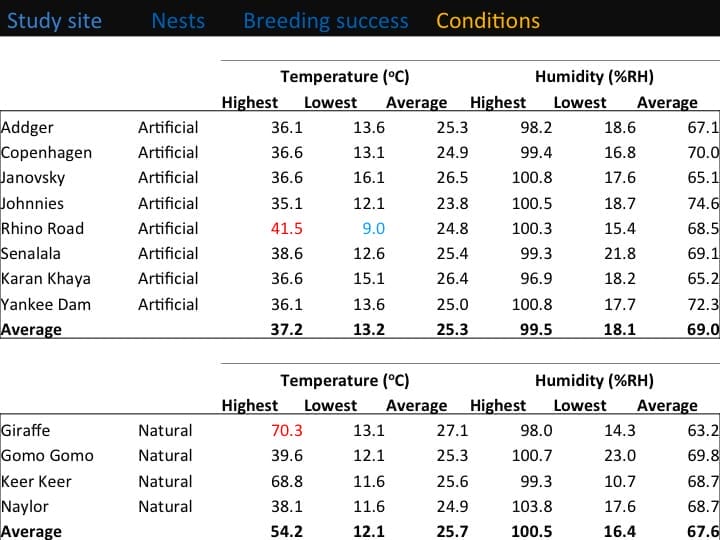Switch to the Nests tab
Image resolution: width=720 pixels, height=540 pixels.
178,21
